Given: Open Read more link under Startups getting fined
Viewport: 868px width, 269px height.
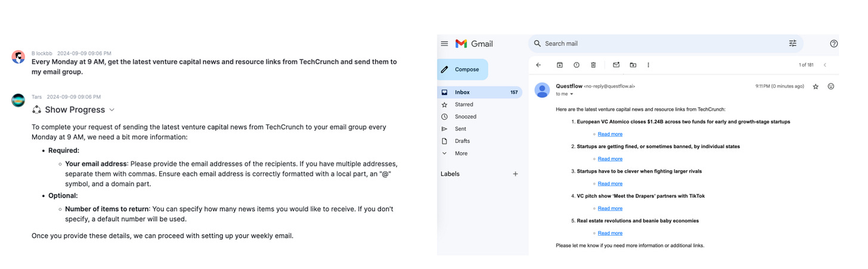Looking at the screenshot, I should click(610, 159).
